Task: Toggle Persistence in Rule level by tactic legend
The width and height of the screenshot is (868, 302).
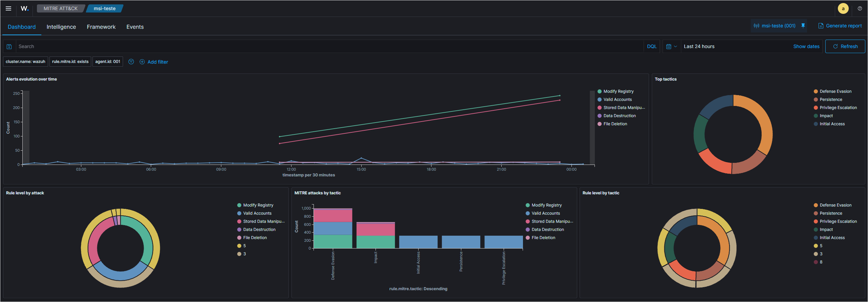Action: coord(827,213)
